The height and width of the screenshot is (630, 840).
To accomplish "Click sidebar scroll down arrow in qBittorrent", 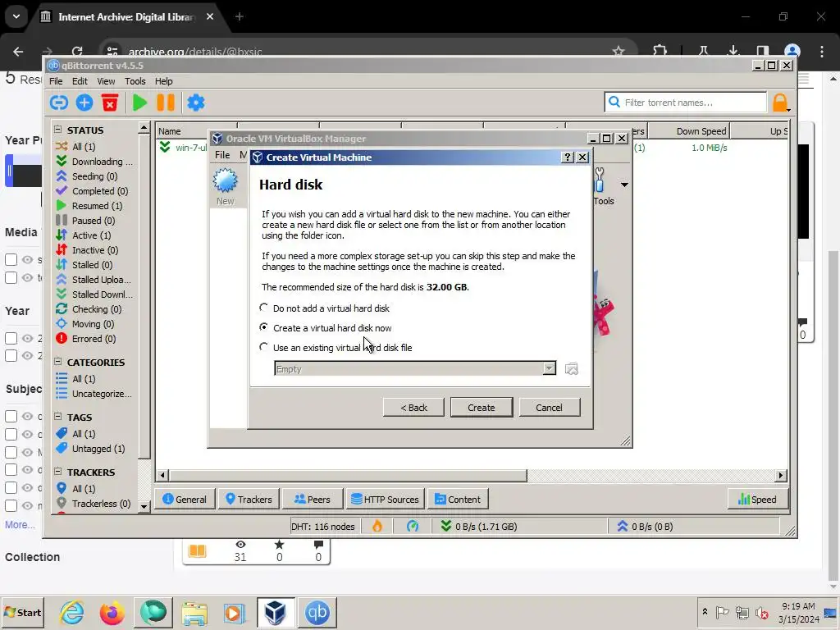I will [144, 506].
